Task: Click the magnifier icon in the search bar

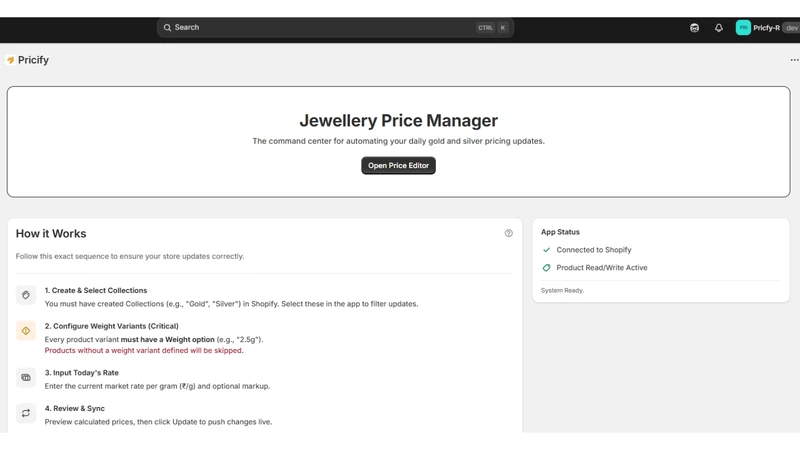Action: click(167, 28)
